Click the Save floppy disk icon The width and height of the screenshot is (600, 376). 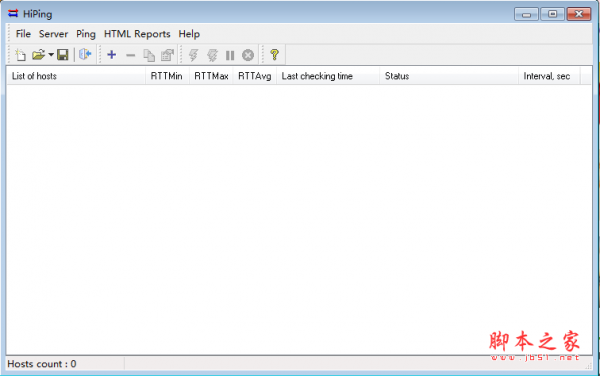tap(63, 55)
